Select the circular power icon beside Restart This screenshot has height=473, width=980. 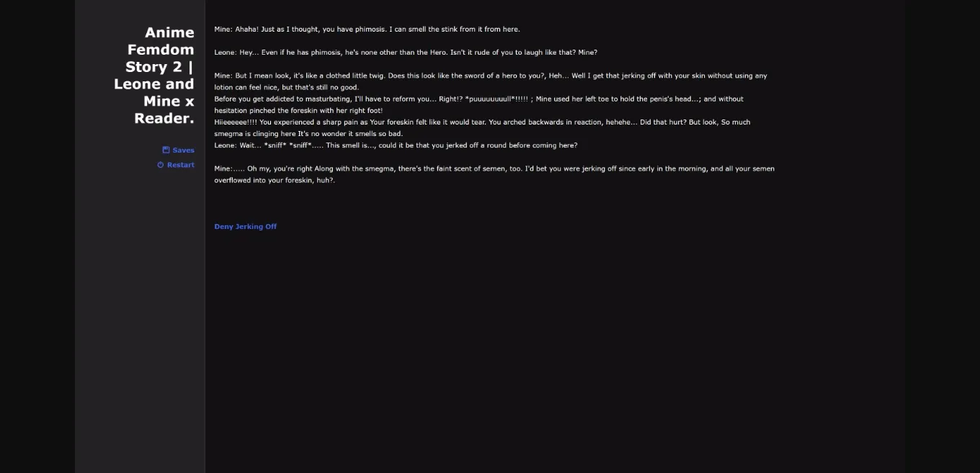coord(159,165)
